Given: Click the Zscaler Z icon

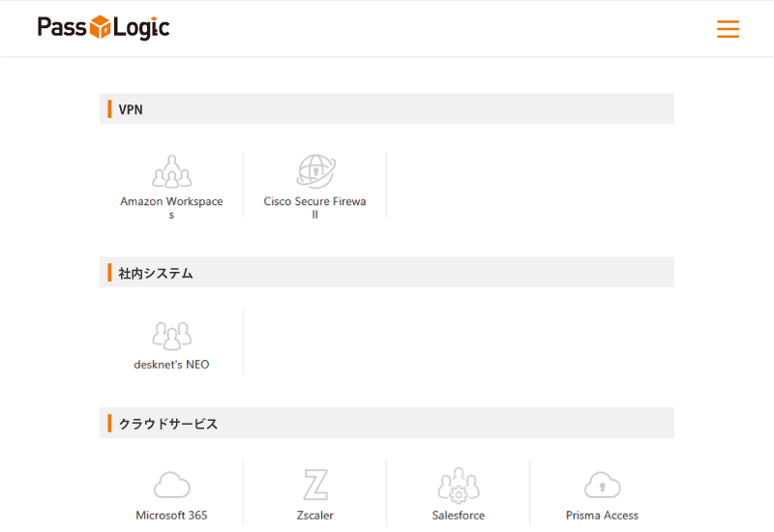Looking at the screenshot, I should (314, 485).
